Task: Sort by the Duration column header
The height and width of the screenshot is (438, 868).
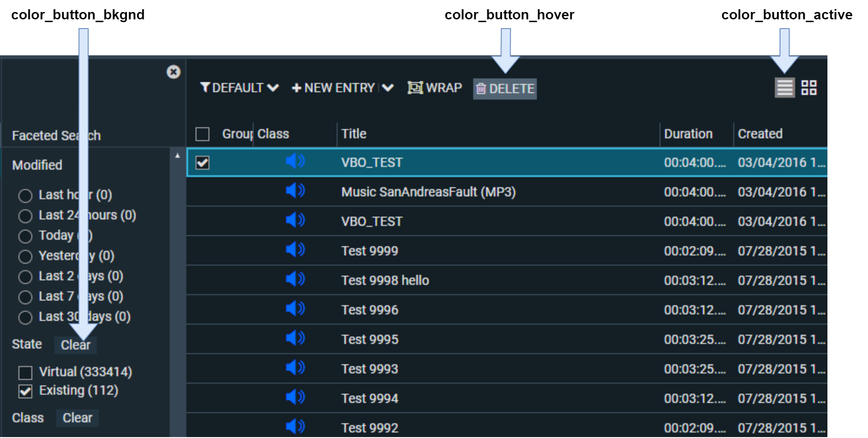Action: coord(688,134)
